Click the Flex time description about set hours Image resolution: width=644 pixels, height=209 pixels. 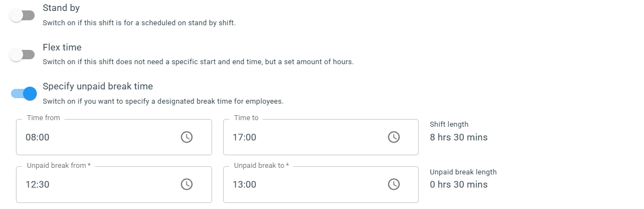click(x=198, y=62)
